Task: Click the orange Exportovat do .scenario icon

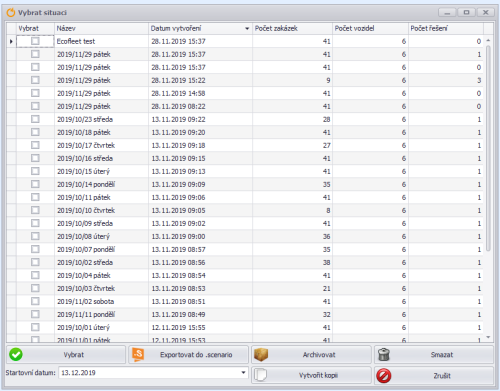Action: 138,355
